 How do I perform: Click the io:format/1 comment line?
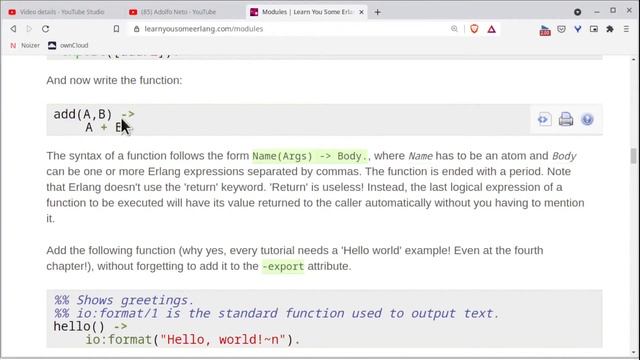[276, 313]
